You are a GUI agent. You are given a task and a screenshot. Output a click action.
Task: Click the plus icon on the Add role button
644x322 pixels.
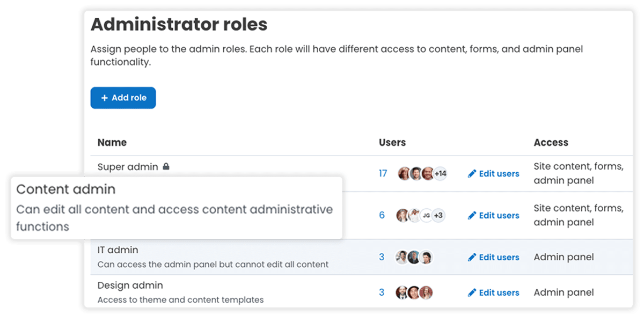[104, 98]
